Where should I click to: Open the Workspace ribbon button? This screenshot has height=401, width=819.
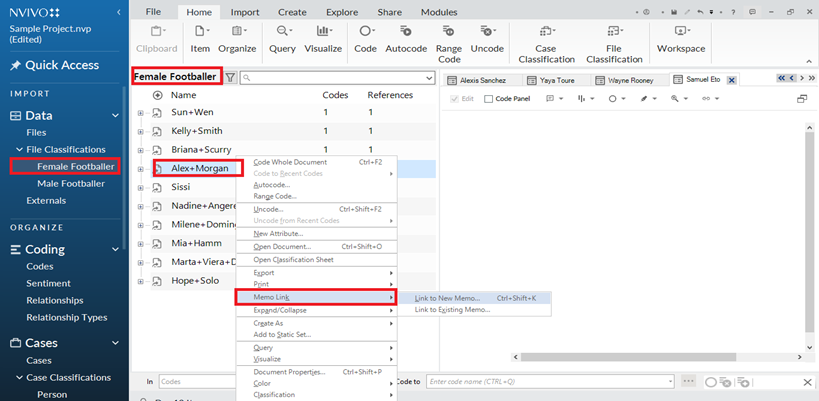pyautogui.click(x=681, y=39)
